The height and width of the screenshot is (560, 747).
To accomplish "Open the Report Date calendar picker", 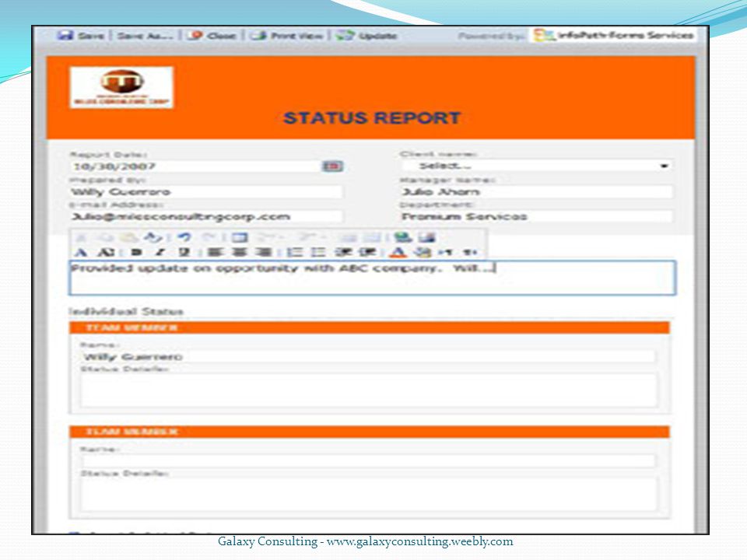I will point(332,166).
